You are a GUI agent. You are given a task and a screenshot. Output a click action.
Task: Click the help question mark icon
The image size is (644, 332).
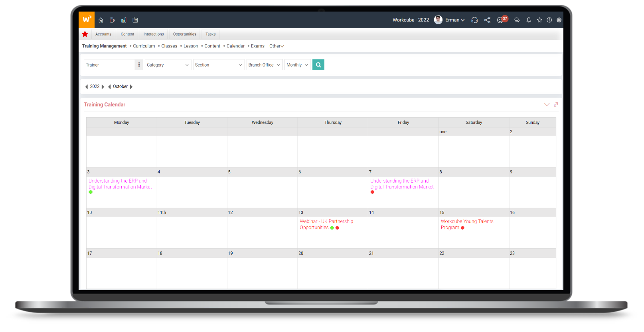tap(549, 20)
